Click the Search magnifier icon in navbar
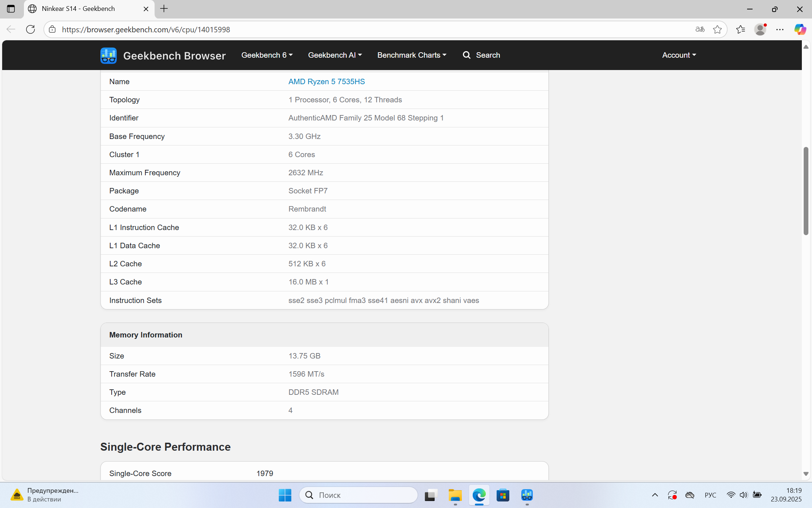 [467, 55]
